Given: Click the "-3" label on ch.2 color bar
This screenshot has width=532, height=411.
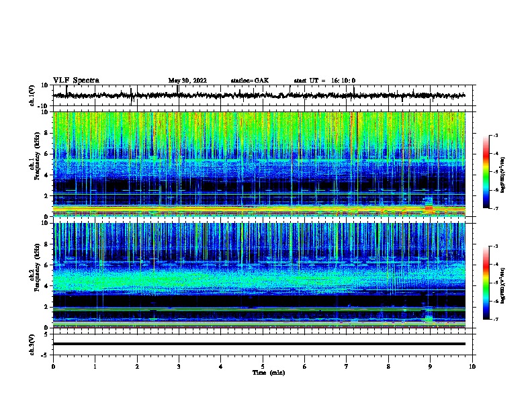Looking at the screenshot, I should click(x=495, y=246).
